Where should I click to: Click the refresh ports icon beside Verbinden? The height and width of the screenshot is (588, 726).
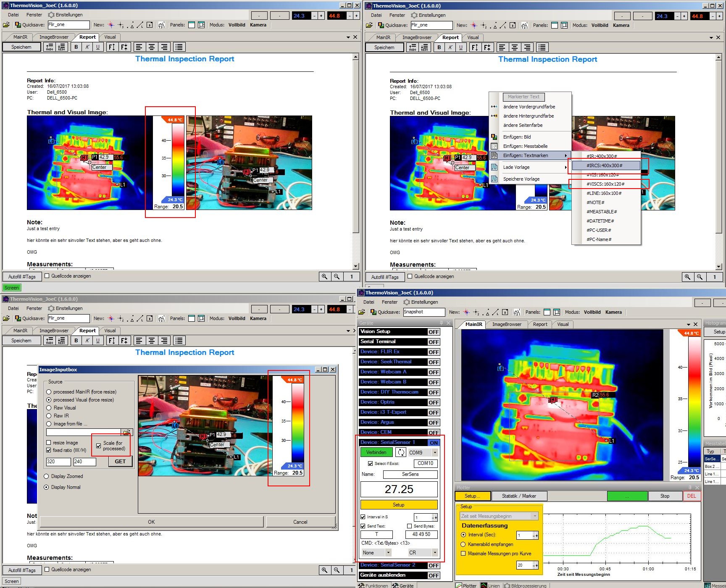coord(401,452)
